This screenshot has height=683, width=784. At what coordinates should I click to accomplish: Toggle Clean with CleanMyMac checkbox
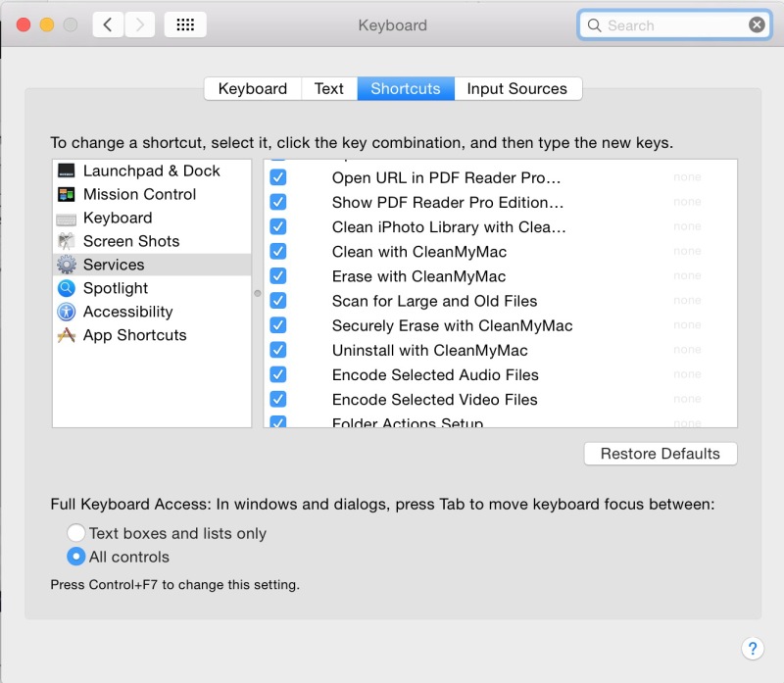[278, 251]
